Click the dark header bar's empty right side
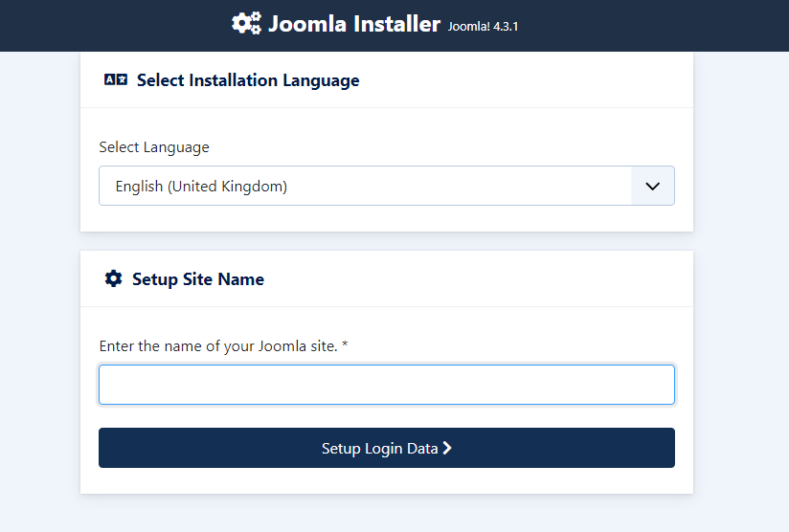789x532 pixels. 670,25
